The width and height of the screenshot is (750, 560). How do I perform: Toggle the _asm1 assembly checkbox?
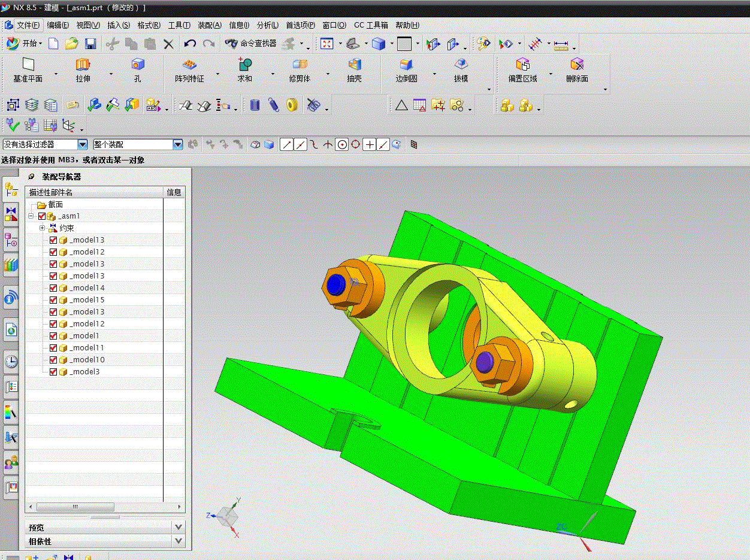point(41,216)
